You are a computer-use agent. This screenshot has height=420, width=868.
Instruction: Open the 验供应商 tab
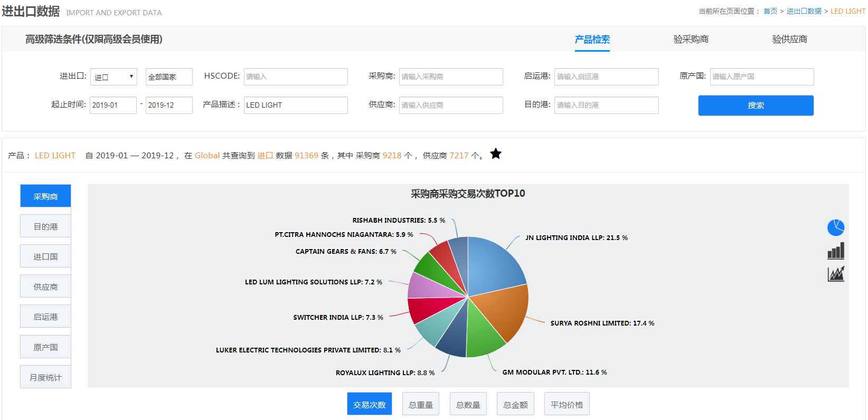[x=789, y=40]
